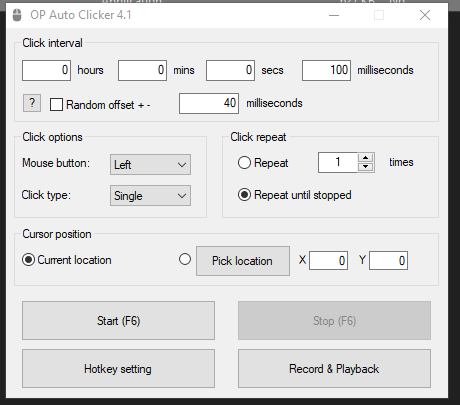This screenshot has height=405, width=460.
Task: Click the 'OP Auto Clicker 4.1' title text
Action: coord(81,15)
